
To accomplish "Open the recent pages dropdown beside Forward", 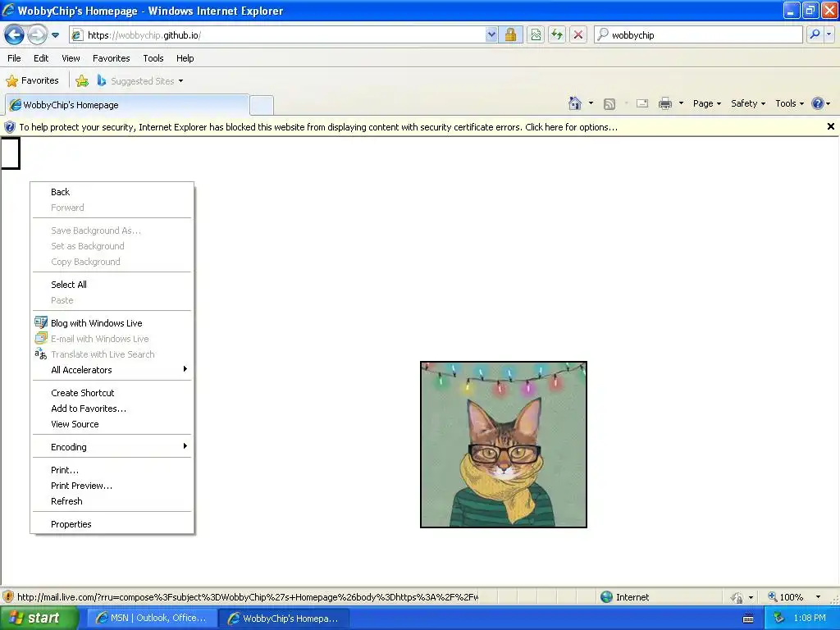I will (x=55, y=35).
